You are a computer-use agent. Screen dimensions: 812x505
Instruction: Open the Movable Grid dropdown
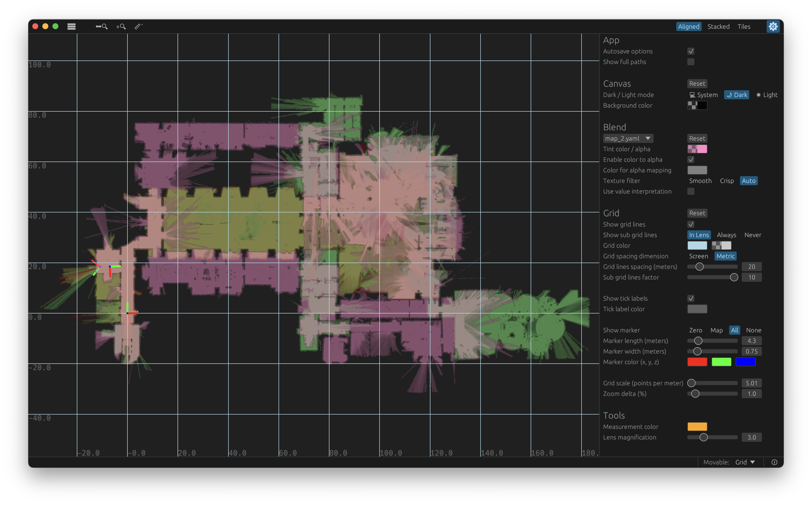(745, 462)
